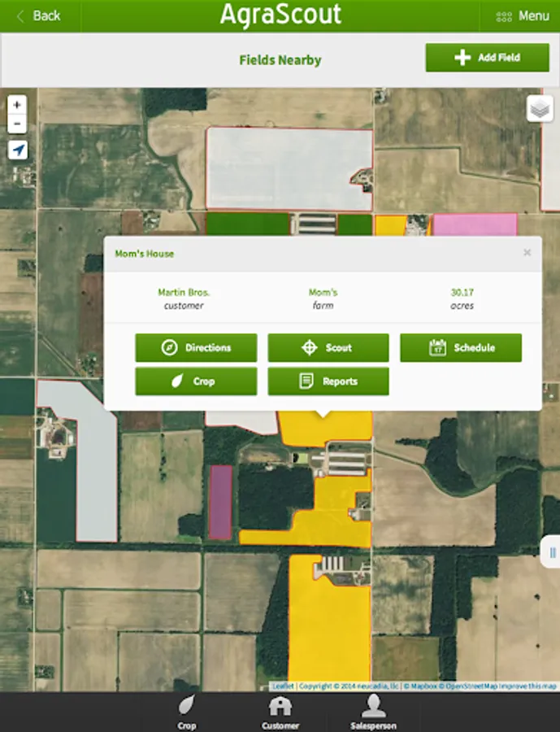The image size is (560, 732).
Task: Open the Leaflet attribution link
Action: 284,686
